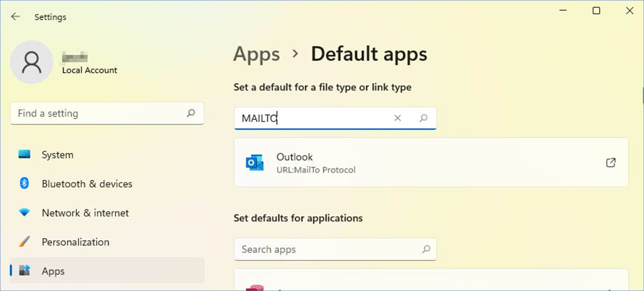This screenshot has height=291, width=644.
Task: Open the user profile avatar
Action: pos(32,62)
